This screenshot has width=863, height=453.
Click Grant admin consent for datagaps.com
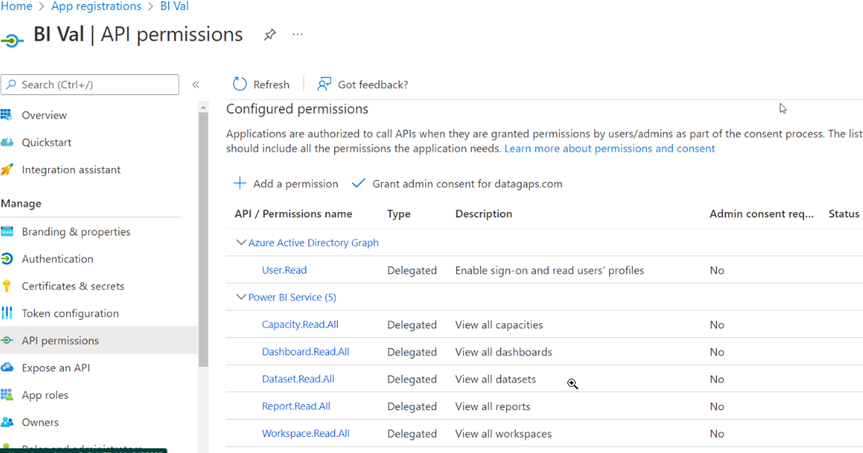pos(467,184)
